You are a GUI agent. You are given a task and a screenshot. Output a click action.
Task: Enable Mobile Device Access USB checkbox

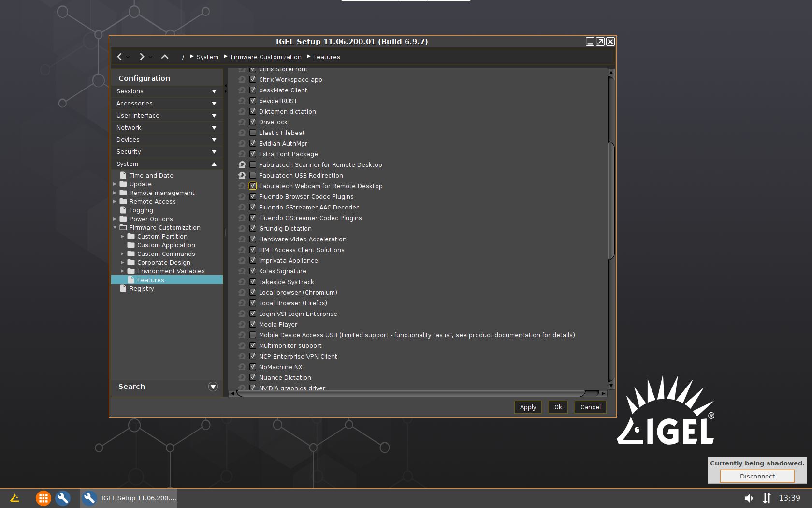pos(253,335)
